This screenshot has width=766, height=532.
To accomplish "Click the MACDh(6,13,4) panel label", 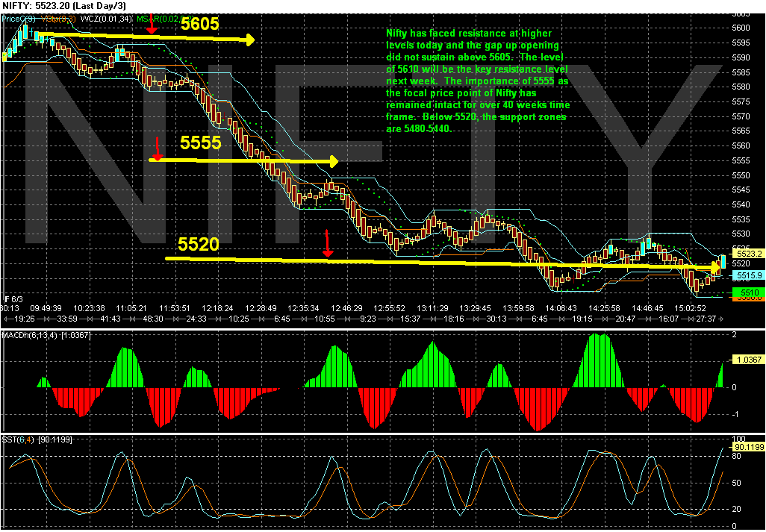I will [46, 336].
